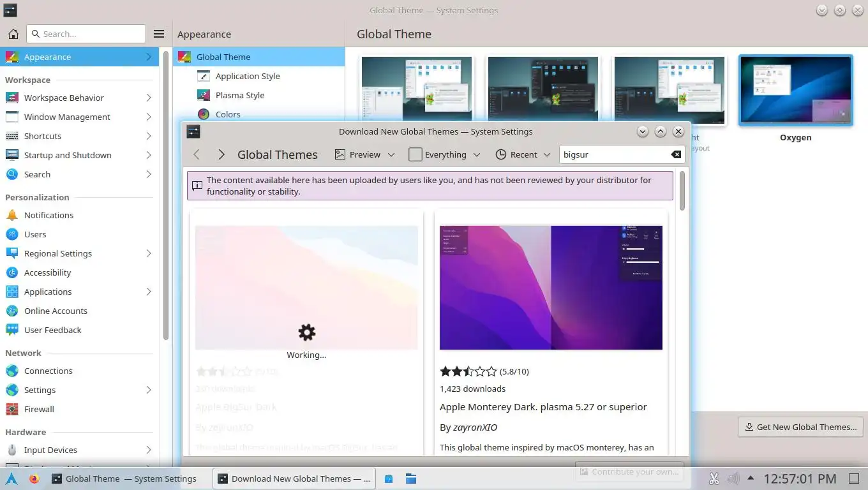Open the Search settings category
Viewport: 868px width, 490px height.
point(79,174)
